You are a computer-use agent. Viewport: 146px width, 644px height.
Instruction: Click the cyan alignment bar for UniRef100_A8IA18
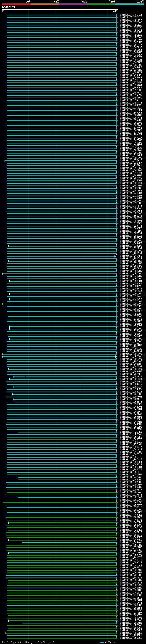(x=62, y=15)
